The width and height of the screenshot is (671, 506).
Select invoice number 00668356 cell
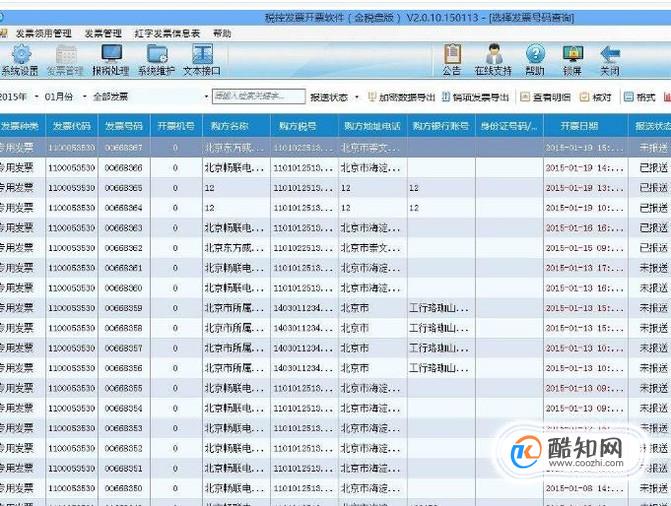(124, 368)
